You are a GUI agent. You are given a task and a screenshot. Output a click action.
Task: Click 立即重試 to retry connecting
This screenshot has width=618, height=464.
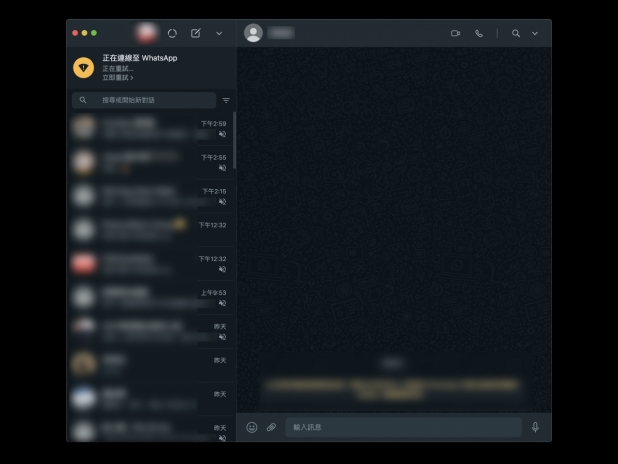pos(117,77)
